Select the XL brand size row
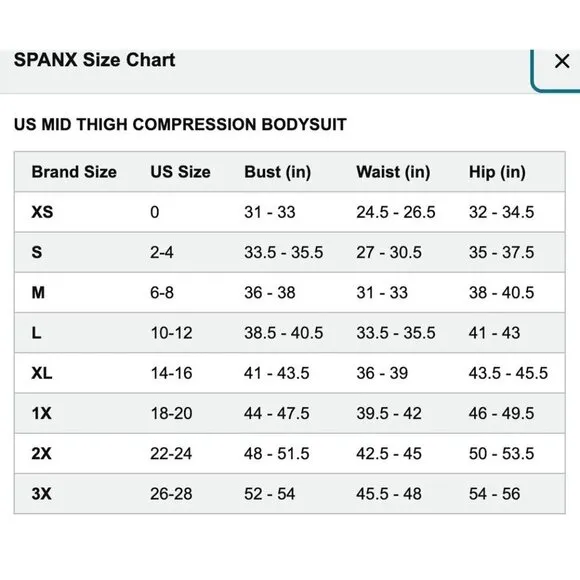This screenshot has height=580, width=580. click(x=290, y=373)
